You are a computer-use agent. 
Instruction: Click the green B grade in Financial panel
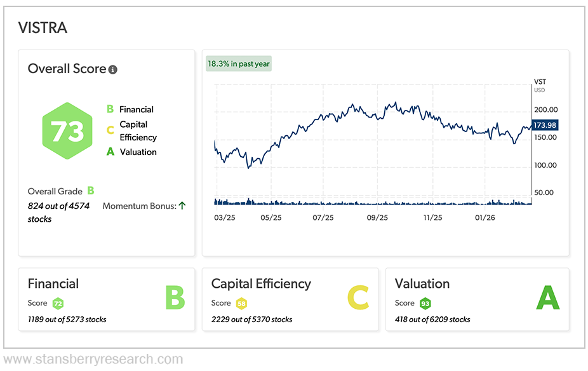(175, 299)
